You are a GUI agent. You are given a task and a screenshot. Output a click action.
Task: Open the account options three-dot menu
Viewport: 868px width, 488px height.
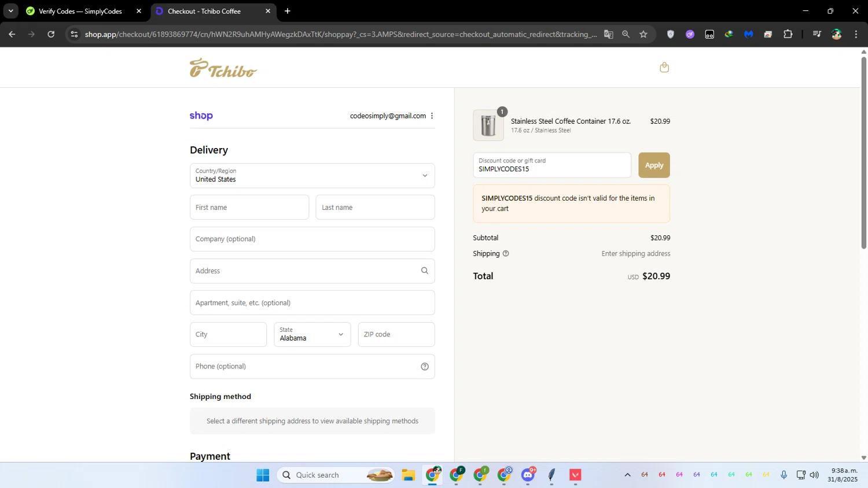coord(432,116)
